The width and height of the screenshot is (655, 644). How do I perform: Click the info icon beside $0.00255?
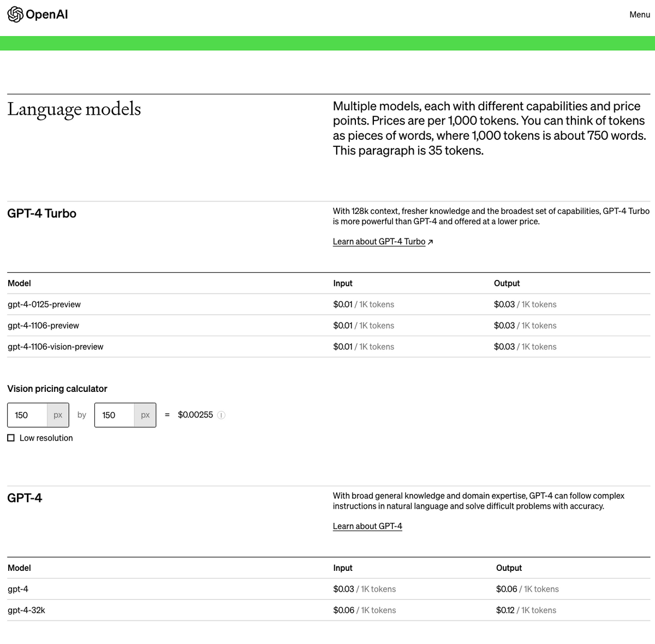coord(221,415)
